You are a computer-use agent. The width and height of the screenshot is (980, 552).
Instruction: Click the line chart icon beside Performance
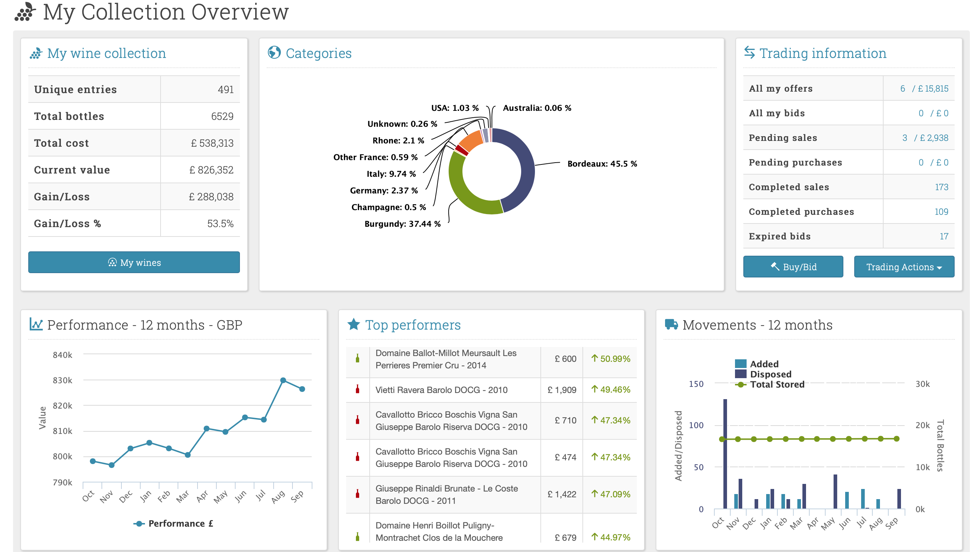click(36, 324)
